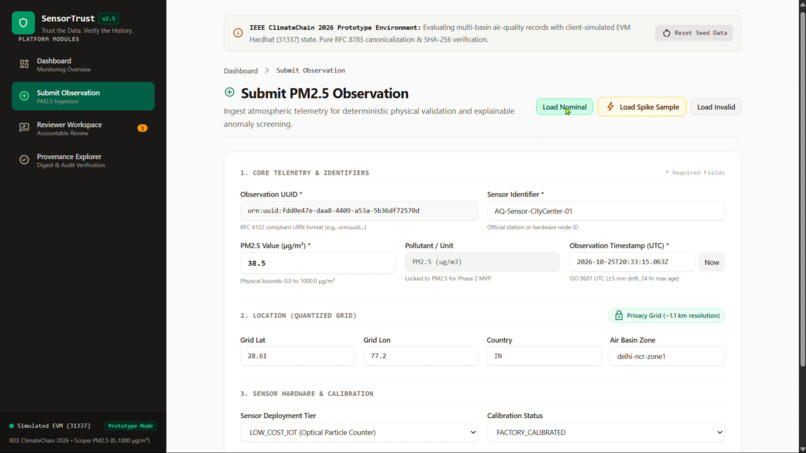
Task: Click the Load Nominal button
Action: coord(564,107)
